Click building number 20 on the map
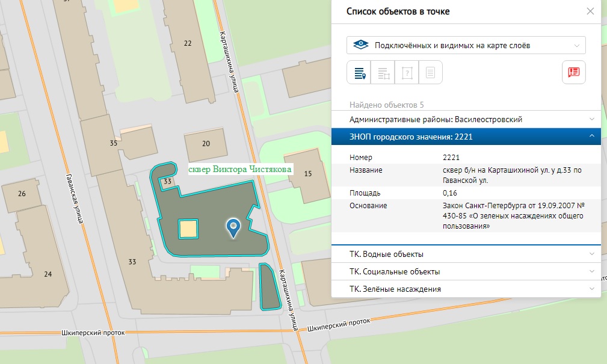This screenshot has width=607, height=364. point(206,144)
